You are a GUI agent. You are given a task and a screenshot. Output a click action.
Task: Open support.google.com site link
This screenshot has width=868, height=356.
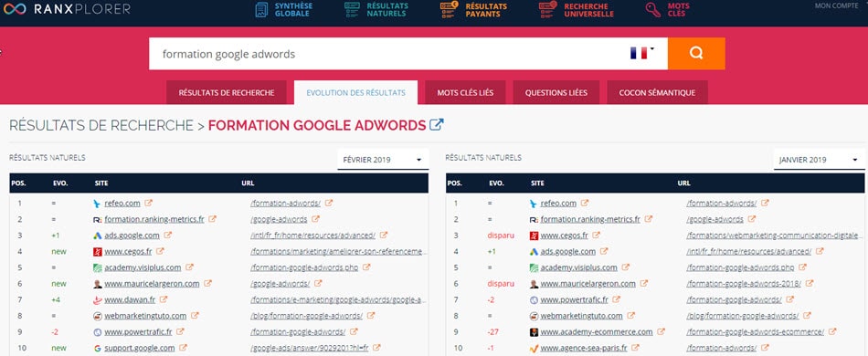[x=140, y=349]
